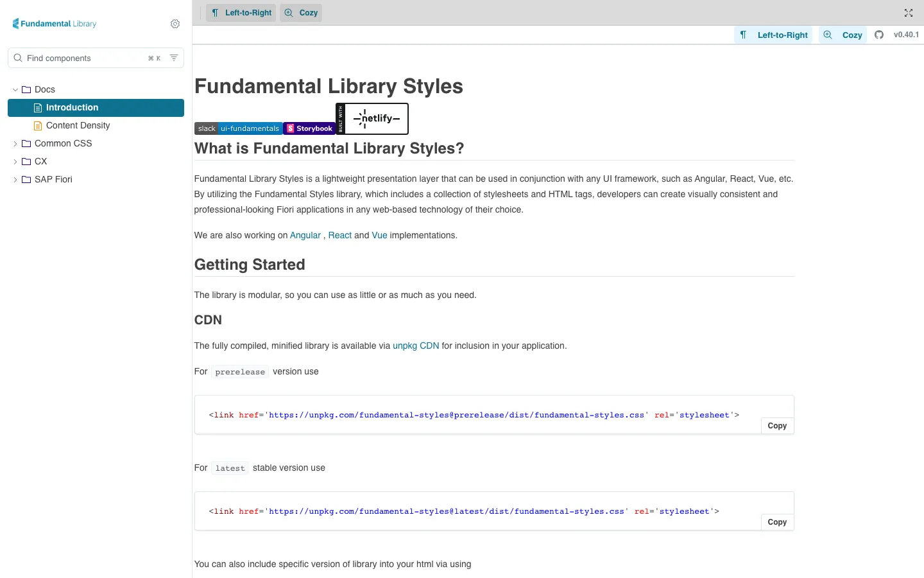Click the 'Fundamental Library Styles' main title

click(329, 87)
